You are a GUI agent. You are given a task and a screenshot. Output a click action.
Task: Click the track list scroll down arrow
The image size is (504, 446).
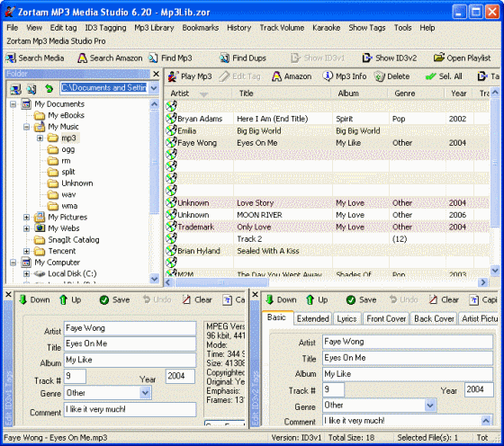495,271
